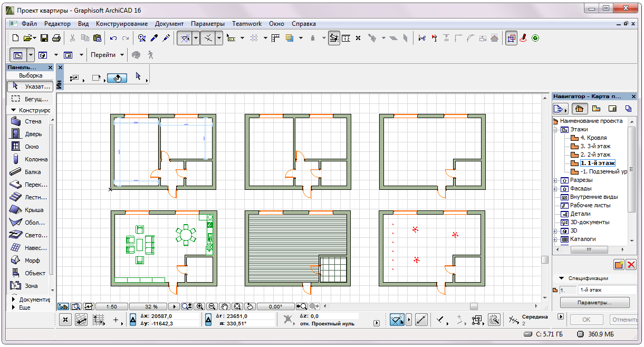644x347 pixels.
Task: Click the New document icon
Action: (15, 38)
